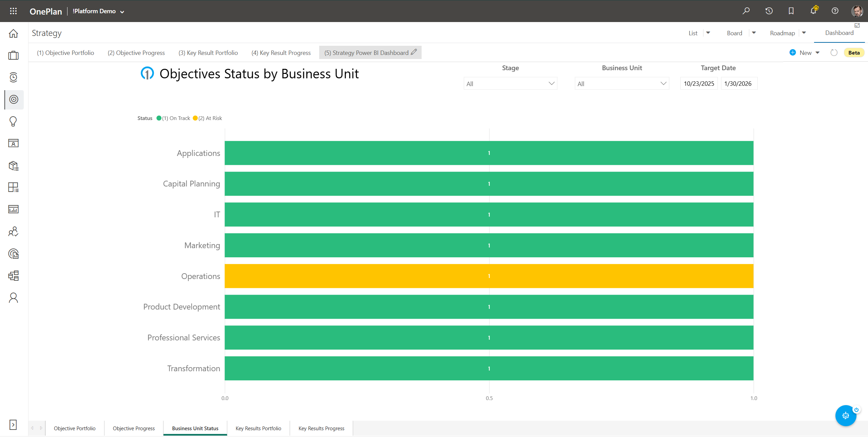
Task: Select the ideas lightbulb icon in sidebar
Action: coord(13,121)
